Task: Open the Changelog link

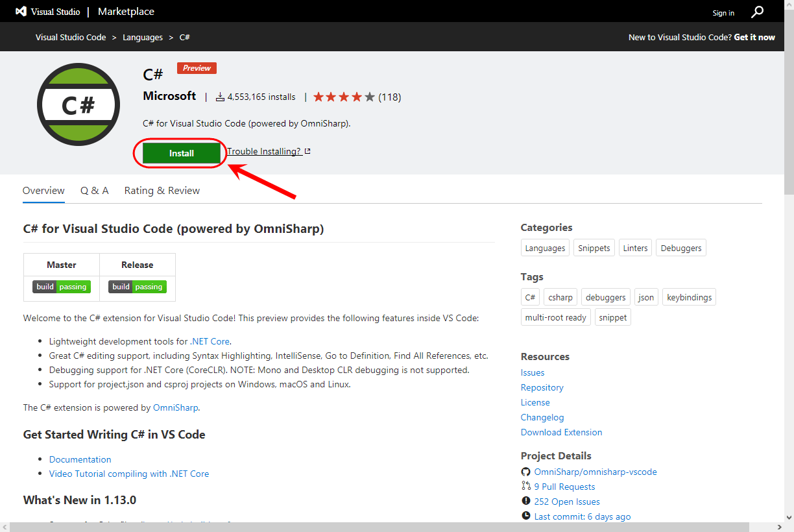Action: point(542,417)
